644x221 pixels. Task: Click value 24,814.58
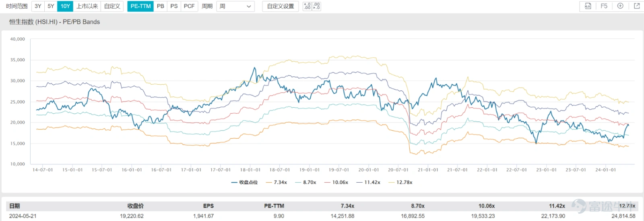click(623, 216)
